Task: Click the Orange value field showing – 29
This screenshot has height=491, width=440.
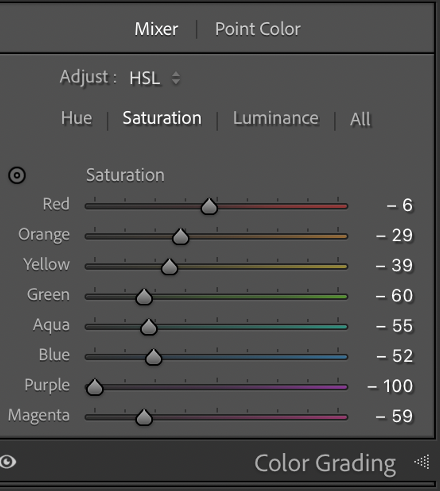Action: (x=394, y=235)
